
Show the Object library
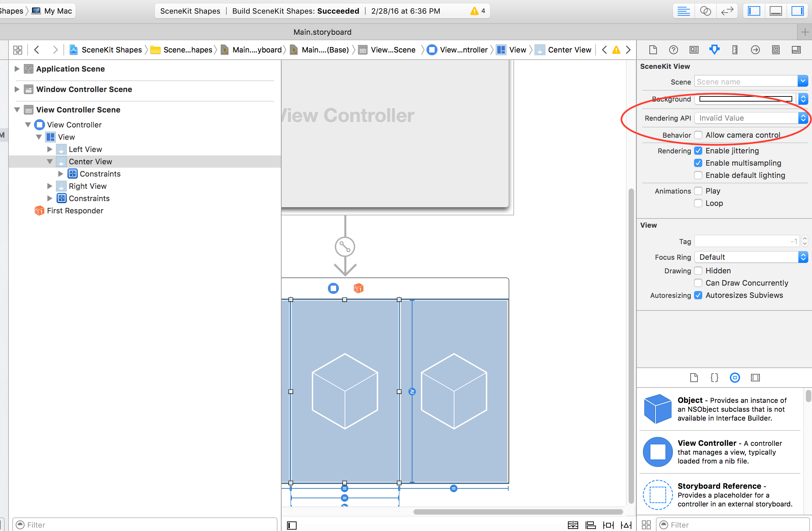[735, 378]
